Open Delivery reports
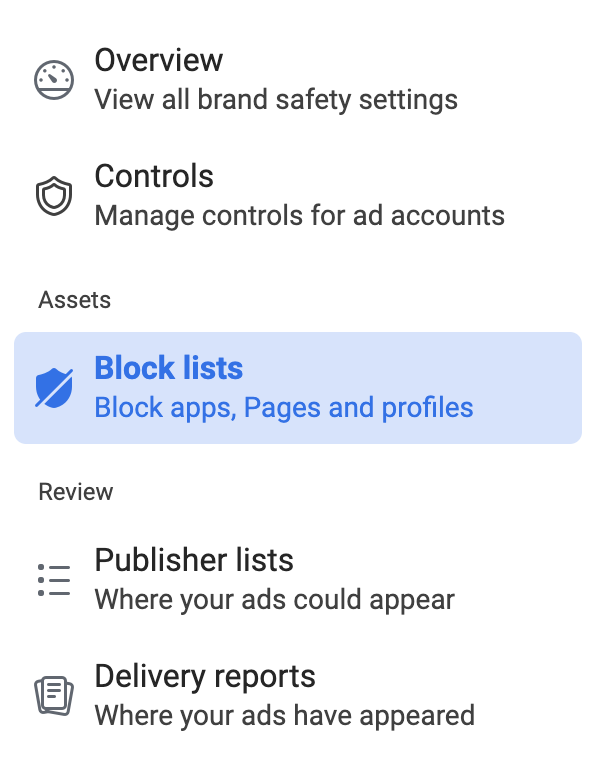The image size is (596, 784). (298, 696)
